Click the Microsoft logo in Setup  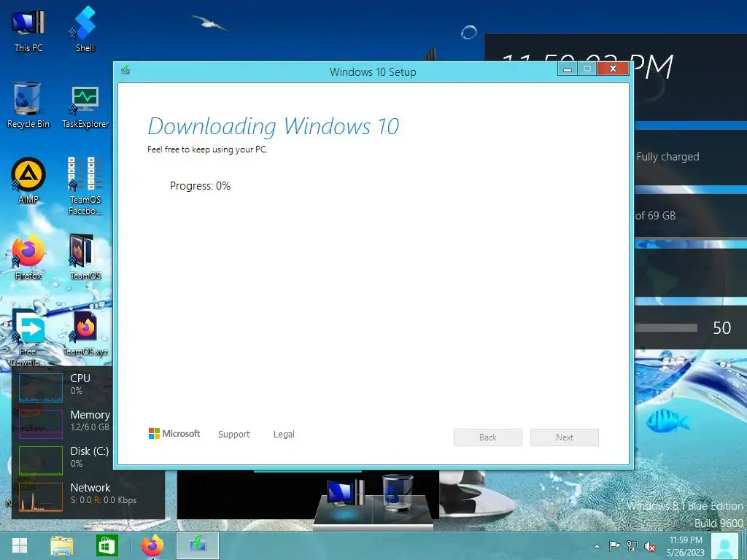(174, 434)
